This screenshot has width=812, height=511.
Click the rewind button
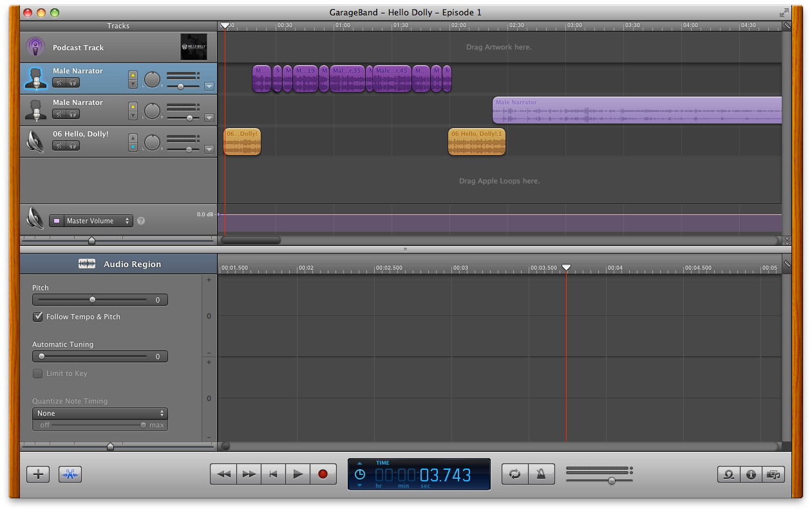coord(223,474)
